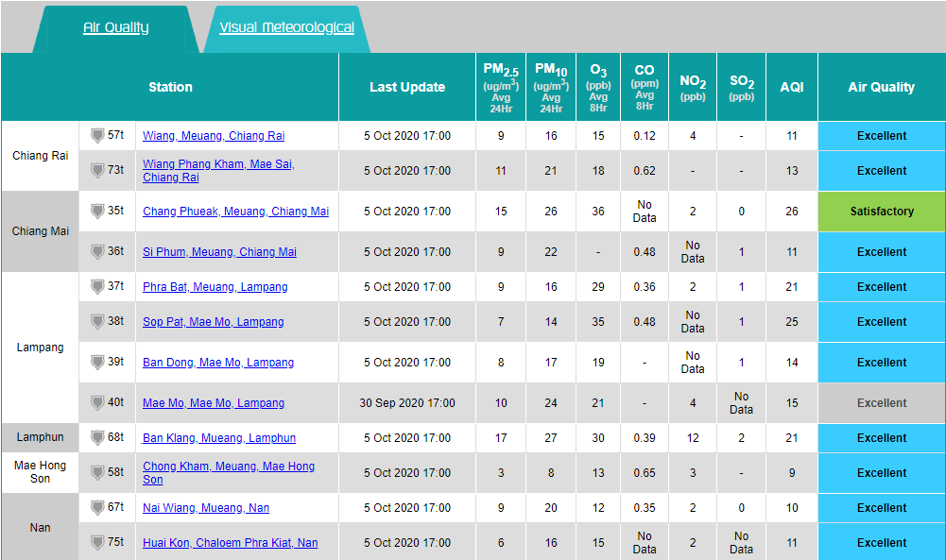This screenshot has height=560, width=946.
Task: Click O3 value 36 for Chang Phueak
Action: [x=598, y=211]
